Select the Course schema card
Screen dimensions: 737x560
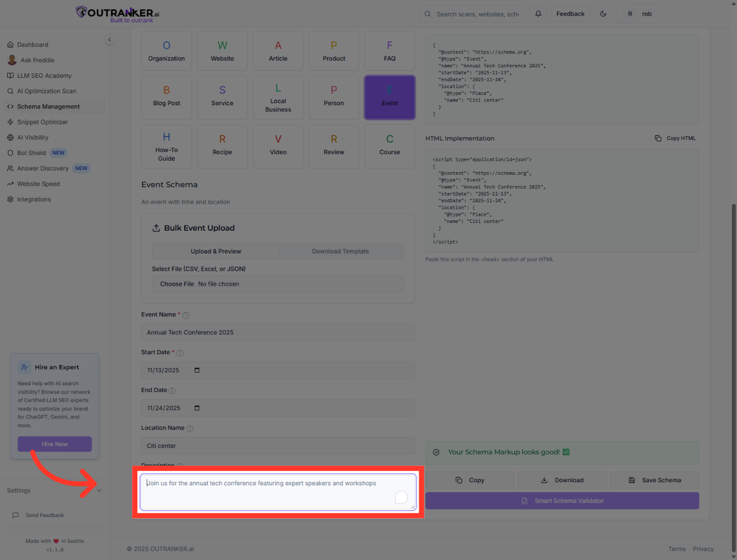pos(390,146)
